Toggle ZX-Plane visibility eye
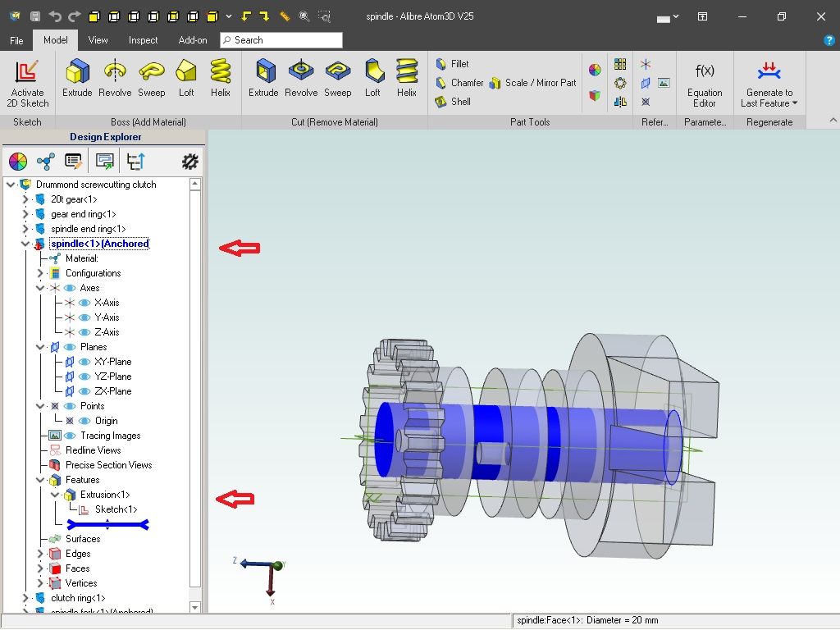The height and width of the screenshot is (630, 840). [84, 391]
